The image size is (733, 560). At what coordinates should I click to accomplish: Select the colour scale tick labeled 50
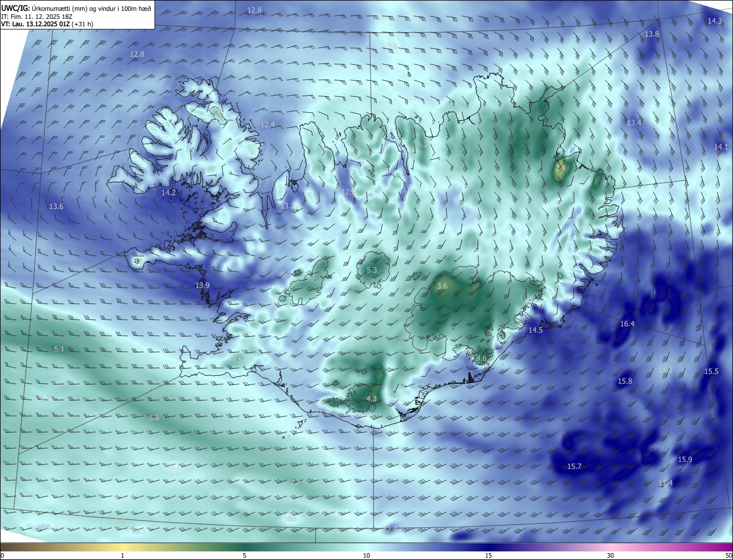728,555
